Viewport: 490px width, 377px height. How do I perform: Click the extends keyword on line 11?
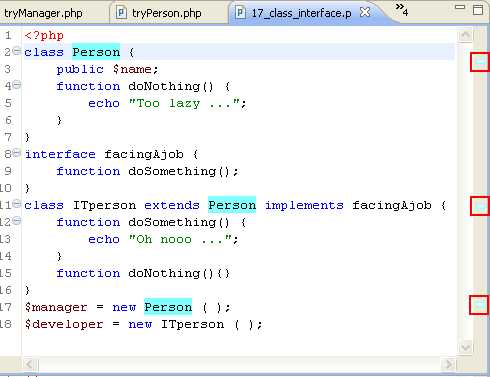(172, 205)
